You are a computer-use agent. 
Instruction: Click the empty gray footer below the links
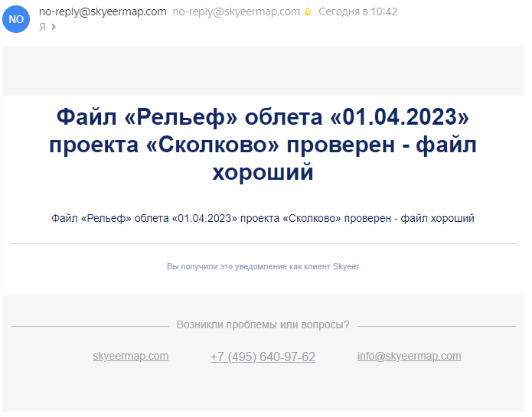263,392
